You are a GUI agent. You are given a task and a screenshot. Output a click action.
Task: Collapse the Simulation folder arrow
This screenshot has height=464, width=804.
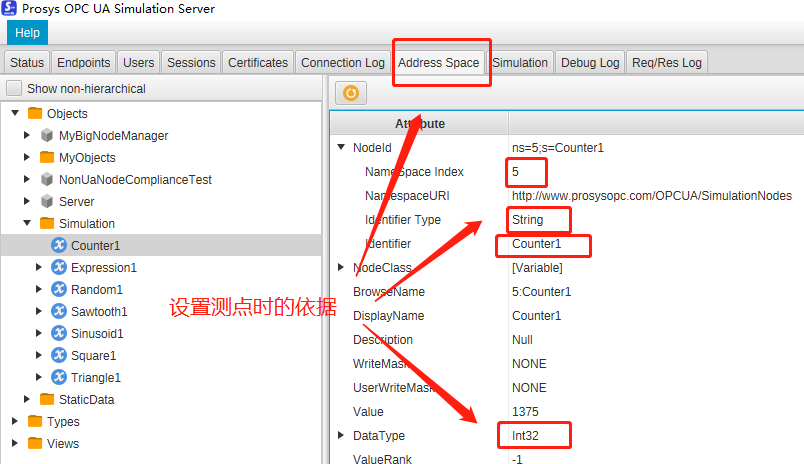click(27, 223)
